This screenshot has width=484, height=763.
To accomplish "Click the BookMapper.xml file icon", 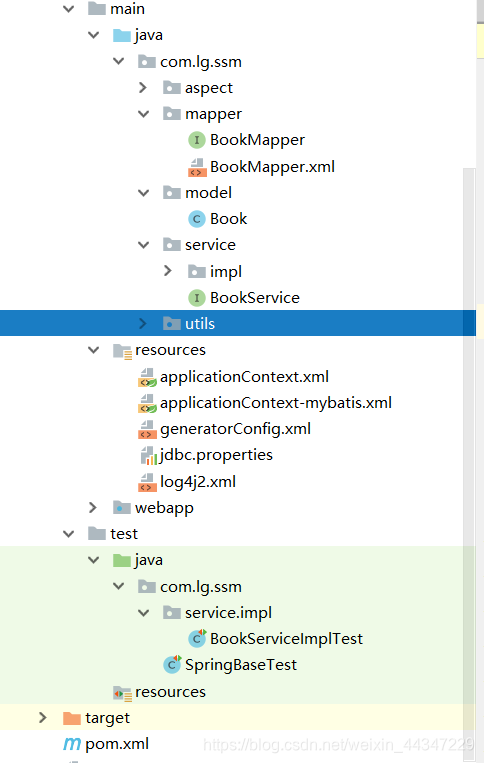I will (x=197, y=167).
